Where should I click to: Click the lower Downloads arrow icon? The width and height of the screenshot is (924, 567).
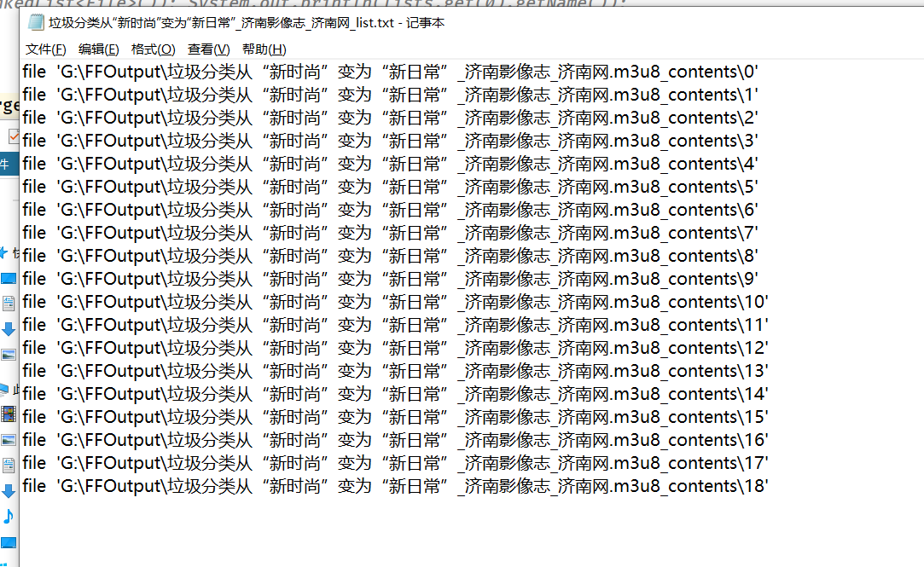coord(9,491)
